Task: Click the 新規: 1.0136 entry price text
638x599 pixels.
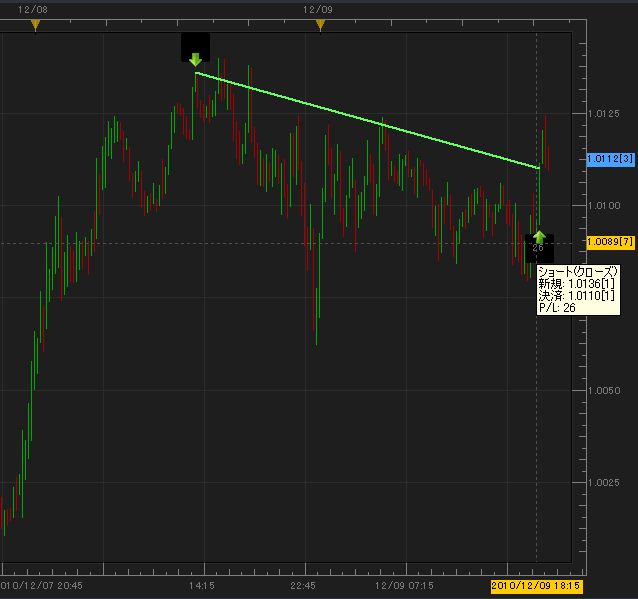Action: coord(572,284)
